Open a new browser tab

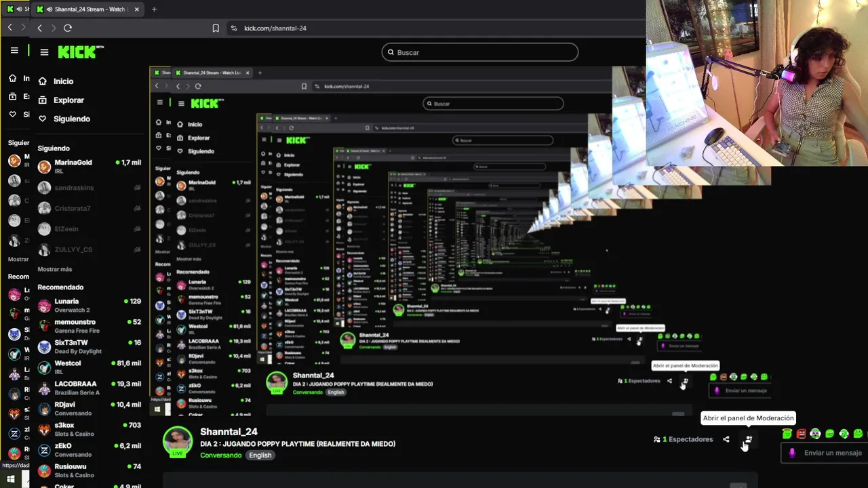coord(154,9)
